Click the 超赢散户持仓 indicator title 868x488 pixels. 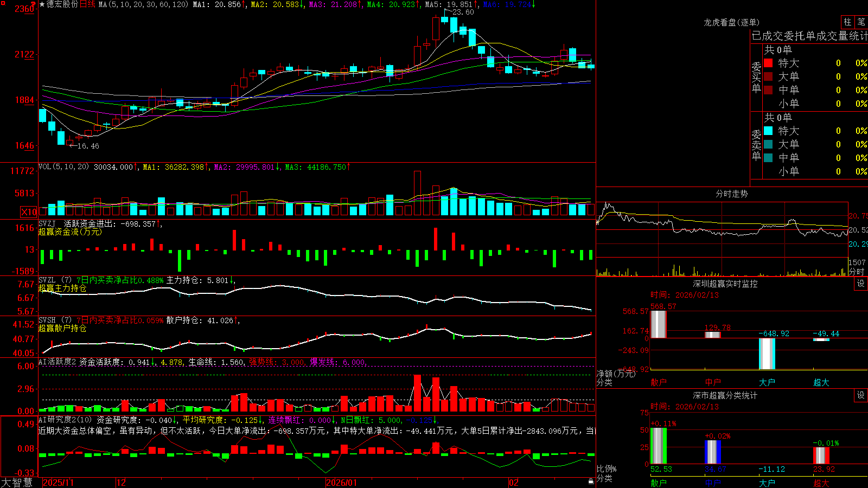[62, 328]
